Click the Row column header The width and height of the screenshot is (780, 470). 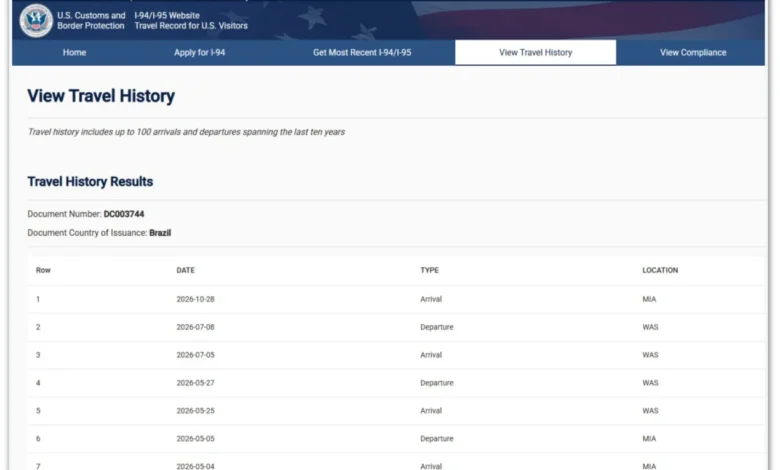point(43,270)
